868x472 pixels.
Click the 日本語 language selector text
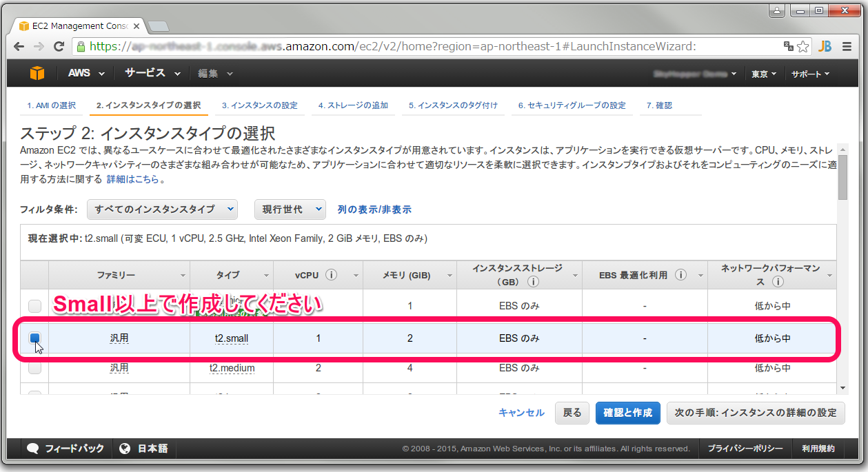tap(152, 449)
